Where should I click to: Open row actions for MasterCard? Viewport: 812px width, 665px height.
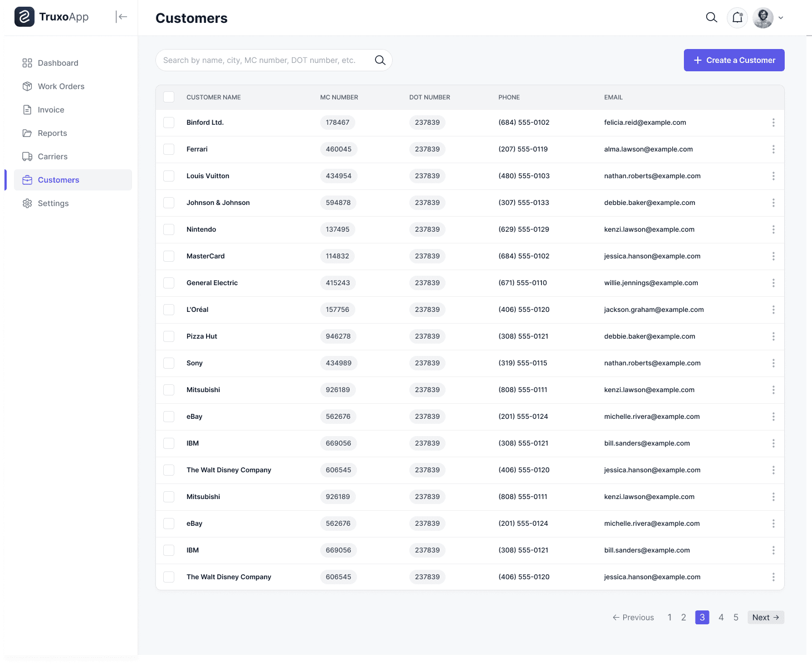(x=773, y=256)
